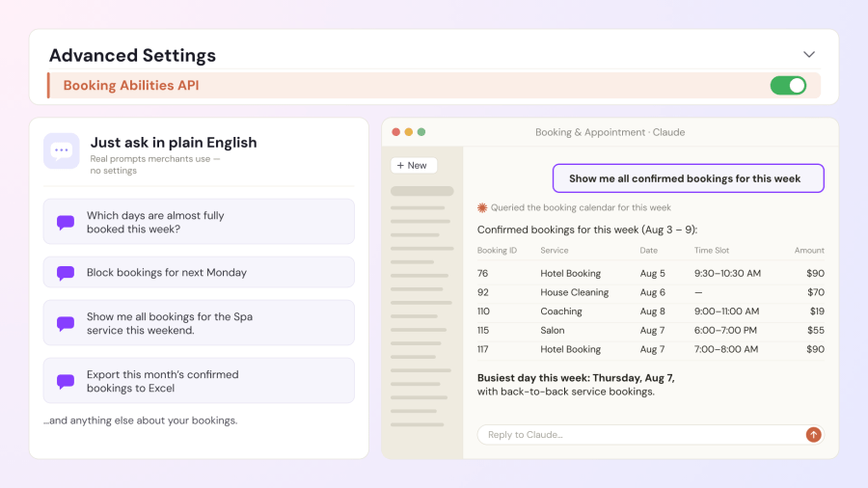The width and height of the screenshot is (868, 488).
Task: Click booking ID 115 in the table
Action: (x=483, y=330)
